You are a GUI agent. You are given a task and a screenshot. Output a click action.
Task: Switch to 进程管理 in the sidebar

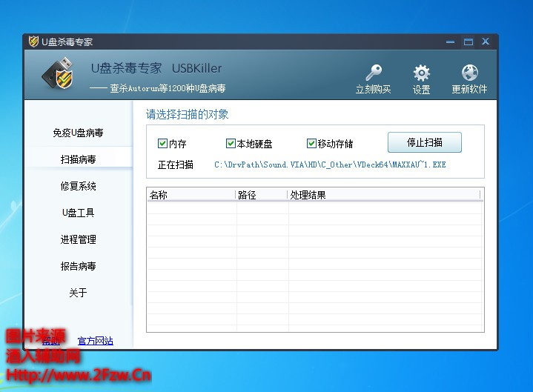point(78,239)
